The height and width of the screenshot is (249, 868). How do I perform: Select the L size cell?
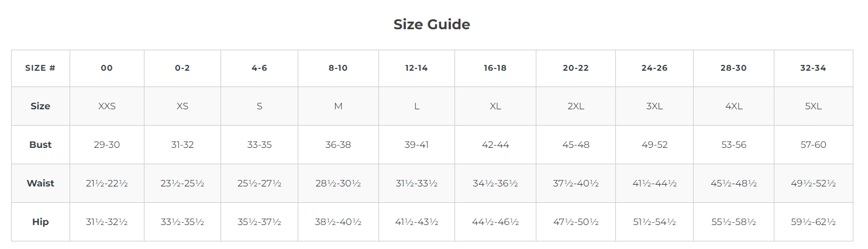(x=416, y=106)
